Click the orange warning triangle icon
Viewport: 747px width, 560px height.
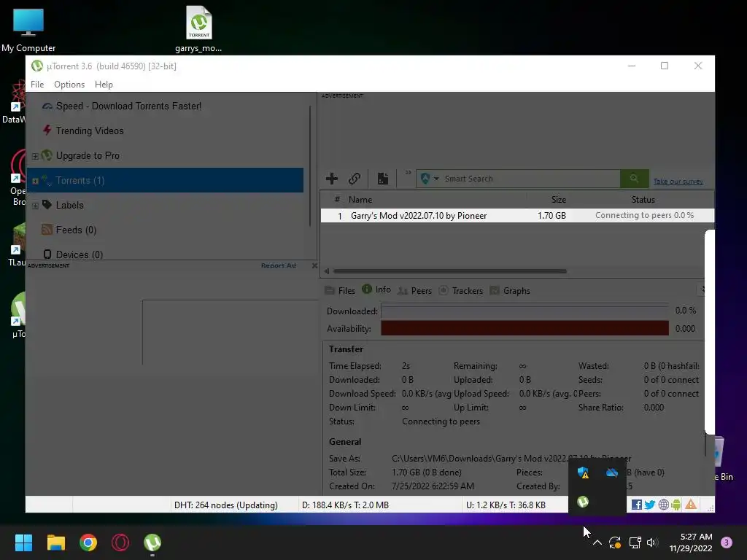coord(691,505)
